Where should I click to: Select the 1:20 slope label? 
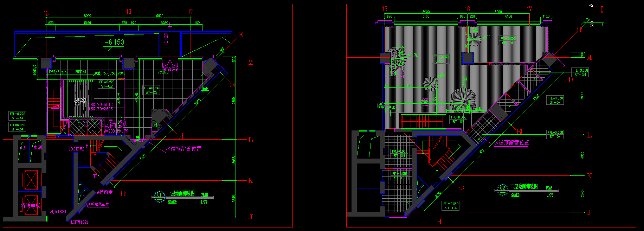(166, 38)
